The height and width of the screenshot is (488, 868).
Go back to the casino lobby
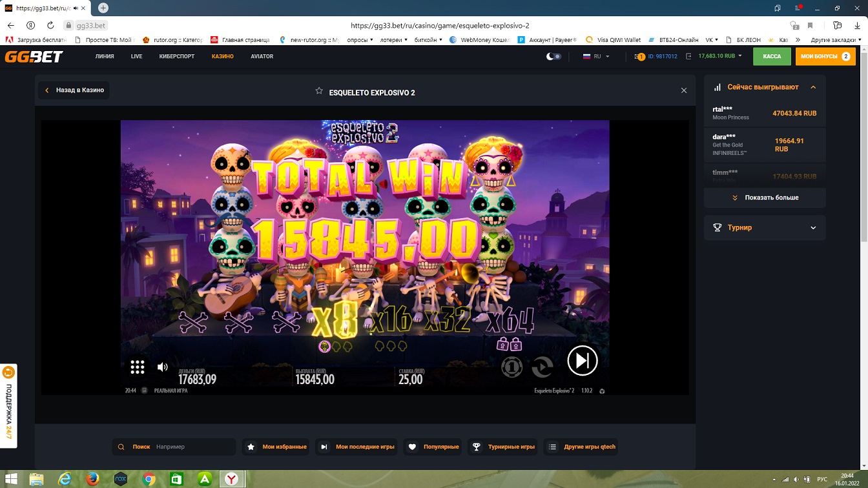pyautogui.click(x=74, y=90)
